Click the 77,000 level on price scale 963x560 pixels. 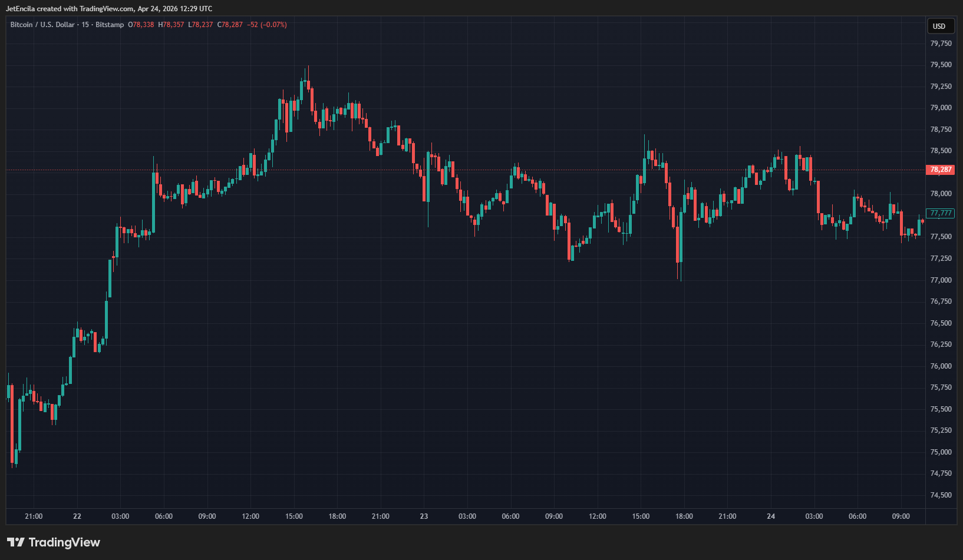(941, 280)
